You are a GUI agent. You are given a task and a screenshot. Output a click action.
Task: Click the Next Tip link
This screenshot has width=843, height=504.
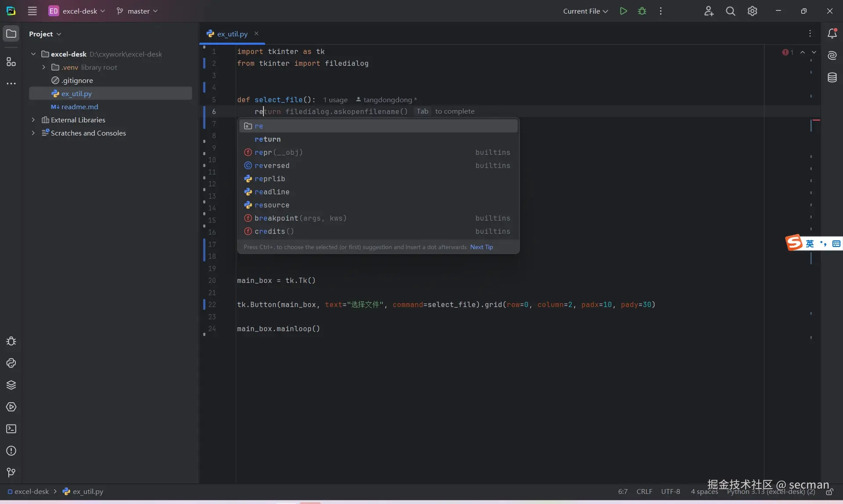point(481,247)
